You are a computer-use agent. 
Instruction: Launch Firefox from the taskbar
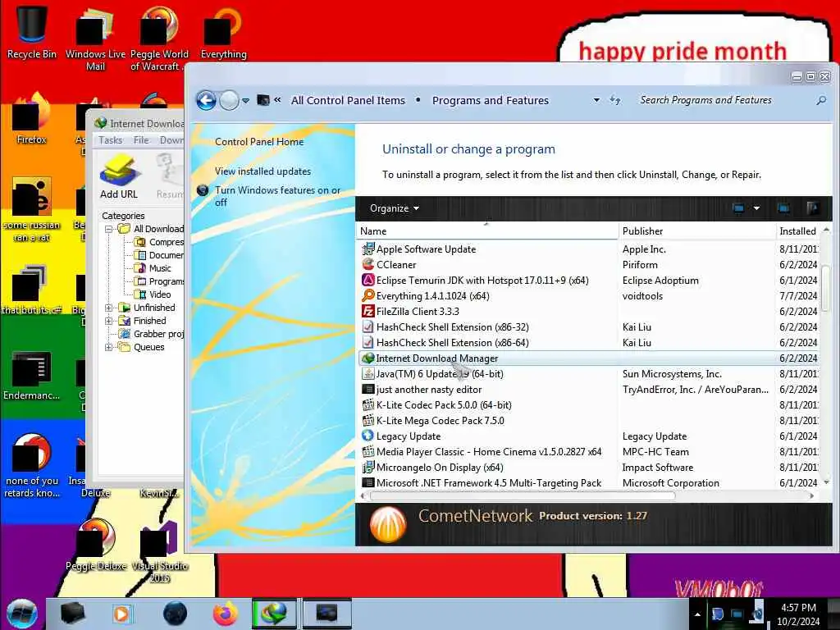click(x=225, y=614)
